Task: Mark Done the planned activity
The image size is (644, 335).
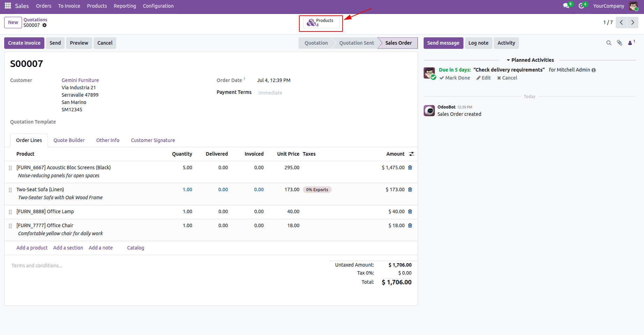Action: [x=455, y=78]
